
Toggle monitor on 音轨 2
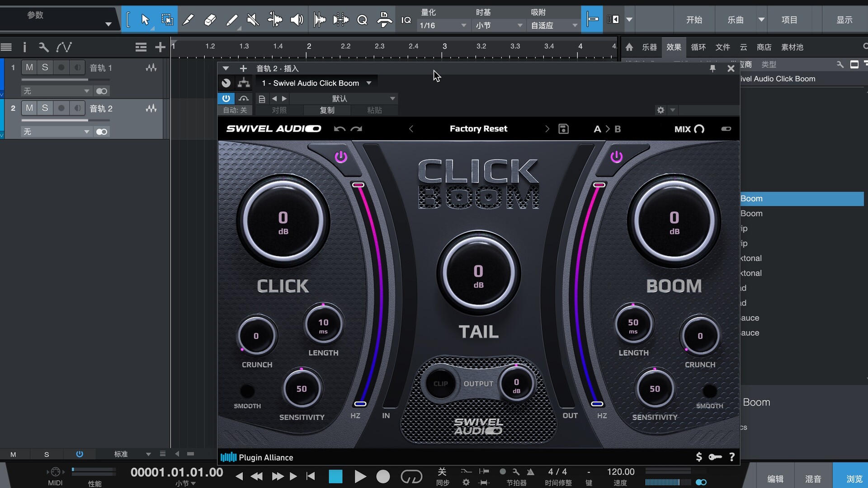77,108
